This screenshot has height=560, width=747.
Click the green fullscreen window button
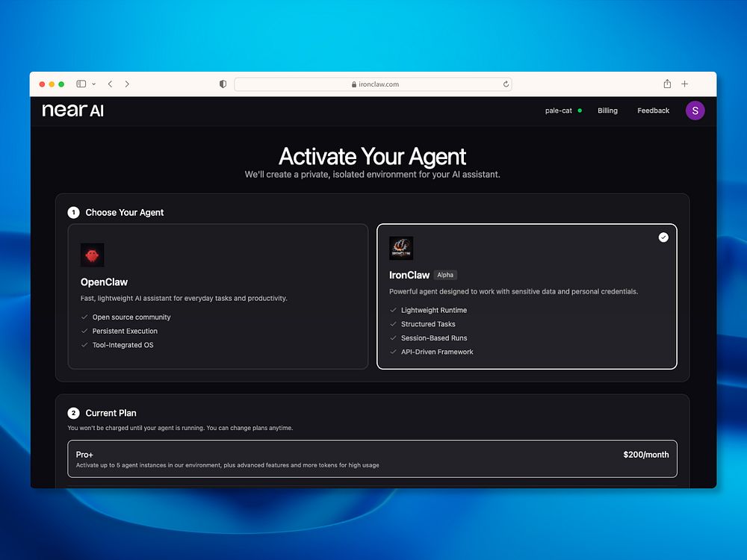tap(61, 84)
